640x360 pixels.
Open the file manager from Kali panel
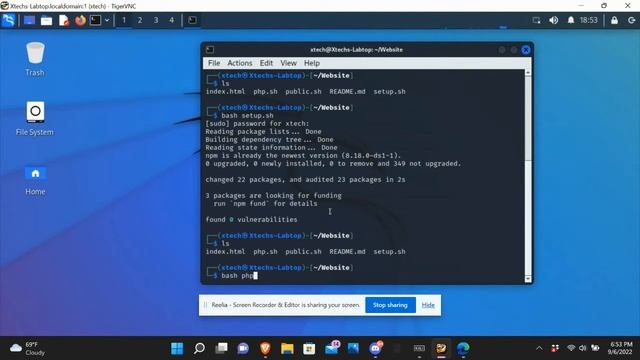point(47,20)
